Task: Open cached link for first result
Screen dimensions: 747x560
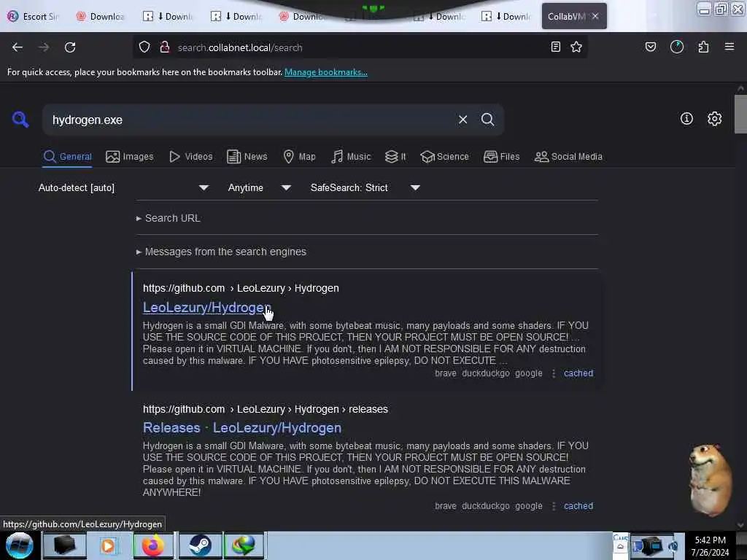Action: [x=578, y=373]
